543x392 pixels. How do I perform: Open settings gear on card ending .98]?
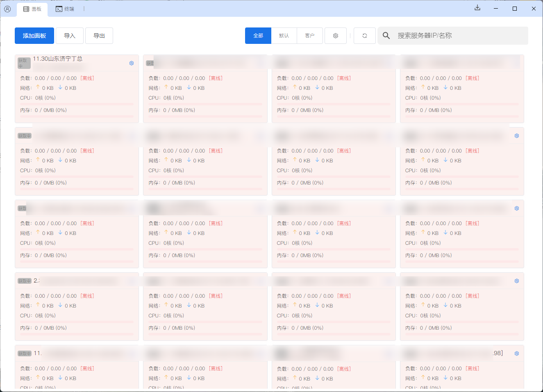tap(517, 353)
